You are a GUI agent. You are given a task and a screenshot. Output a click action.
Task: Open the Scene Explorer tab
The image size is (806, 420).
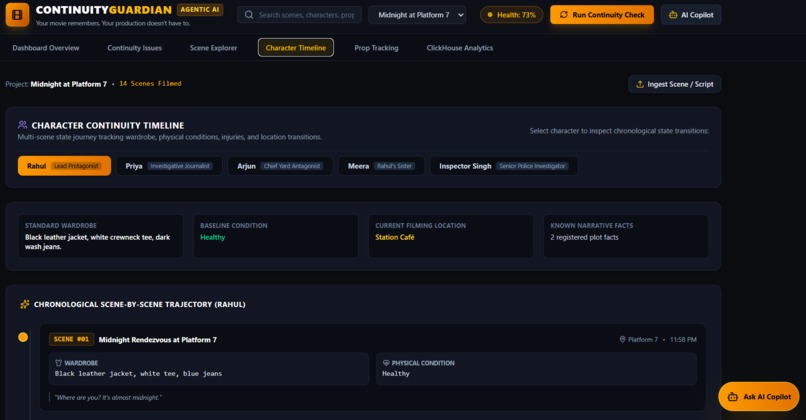click(213, 48)
